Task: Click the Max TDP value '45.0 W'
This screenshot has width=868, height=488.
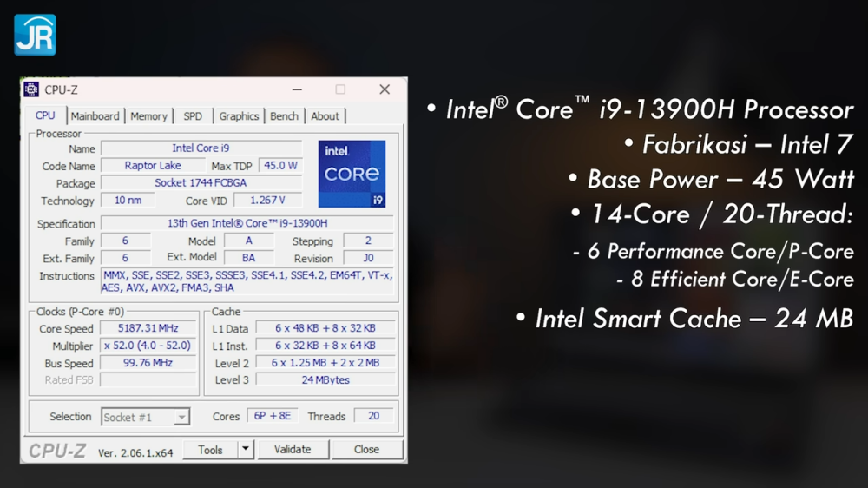Action: 280,166
